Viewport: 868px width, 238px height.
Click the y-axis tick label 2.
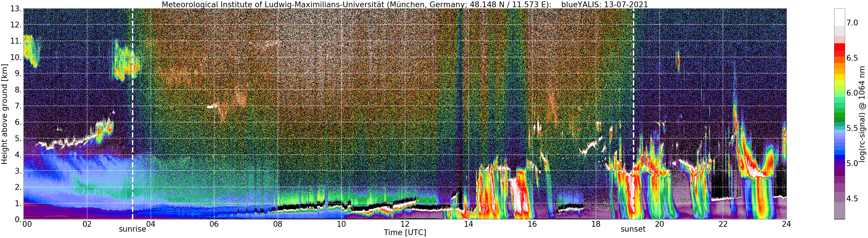point(18,187)
